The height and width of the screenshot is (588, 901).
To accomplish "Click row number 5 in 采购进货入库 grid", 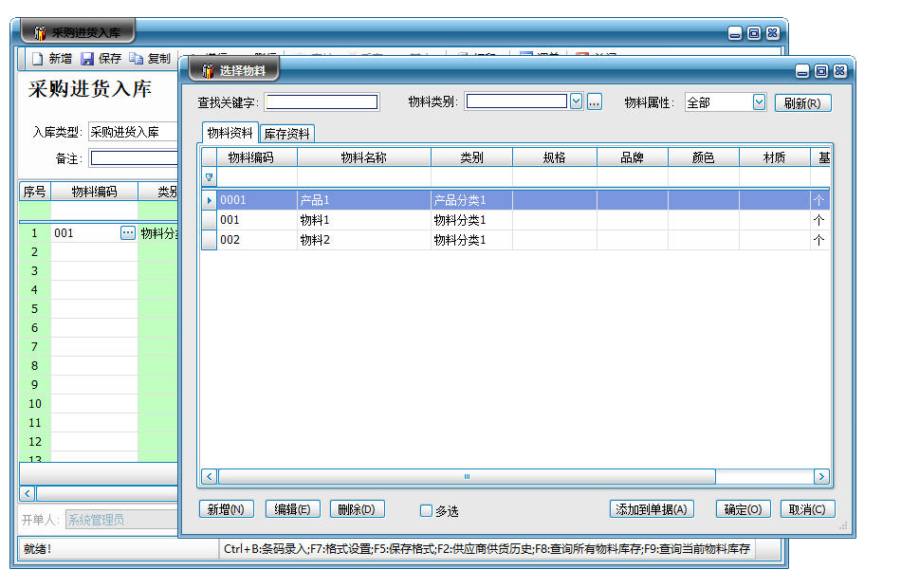I will click(34, 308).
